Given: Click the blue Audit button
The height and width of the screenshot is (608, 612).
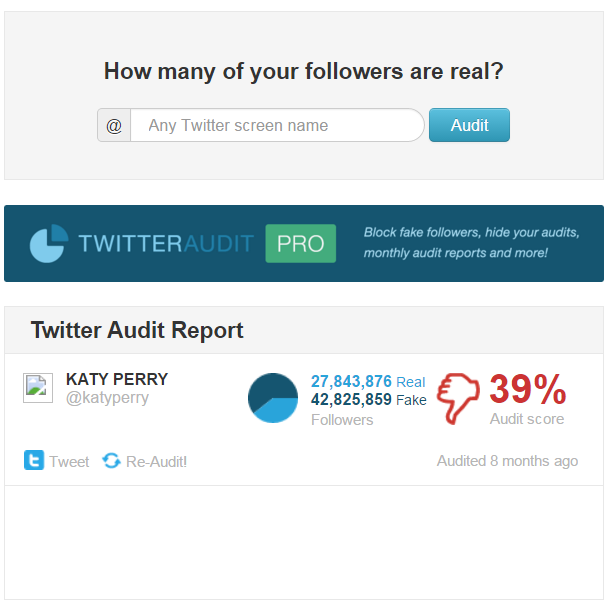Looking at the screenshot, I should point(469,125).
